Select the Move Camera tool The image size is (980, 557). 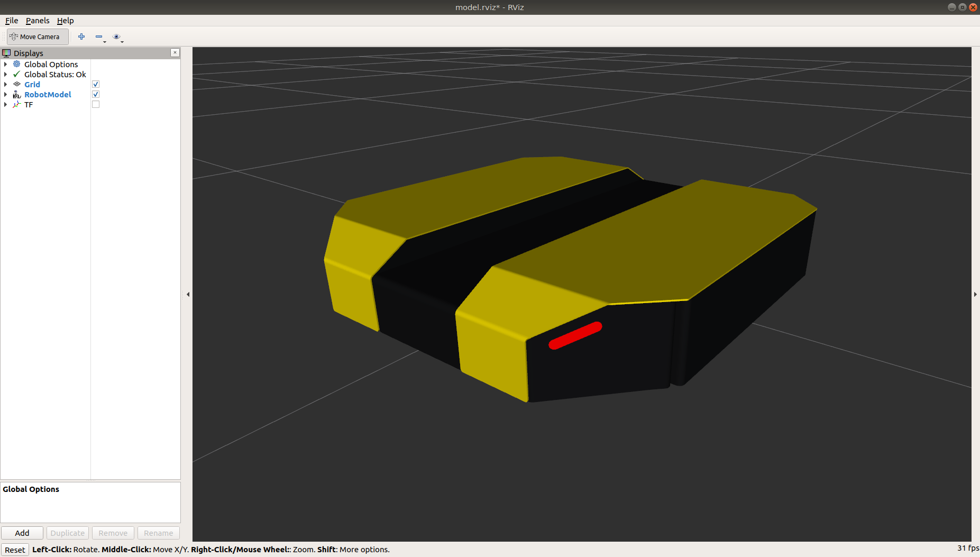[35, 36]
